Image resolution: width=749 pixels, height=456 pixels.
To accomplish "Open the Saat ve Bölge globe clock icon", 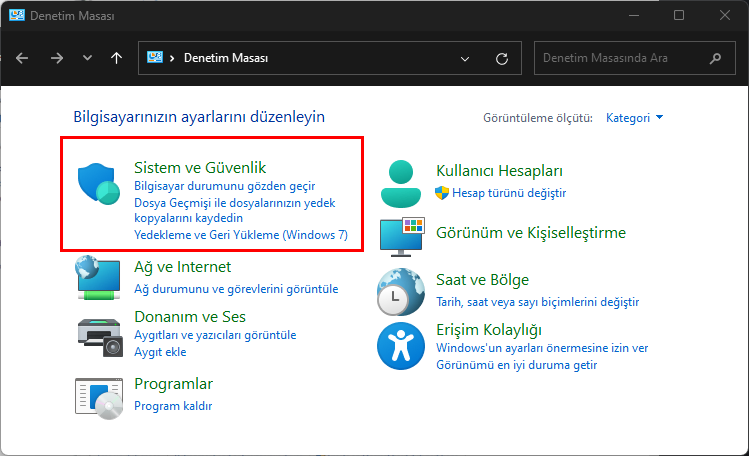I will point(401,292).
